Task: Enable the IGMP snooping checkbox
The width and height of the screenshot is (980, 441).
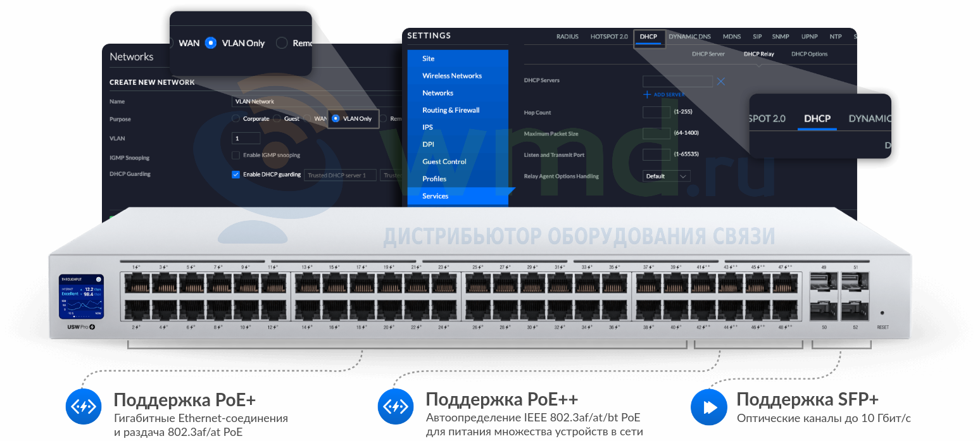Action: [236, 155]
